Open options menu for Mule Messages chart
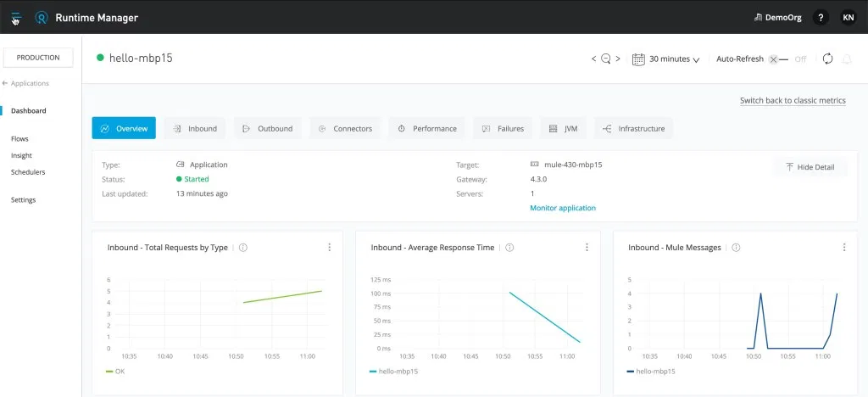Image resolution: width=868 pixels, height=397 pixels. click(x=844, y=248)
